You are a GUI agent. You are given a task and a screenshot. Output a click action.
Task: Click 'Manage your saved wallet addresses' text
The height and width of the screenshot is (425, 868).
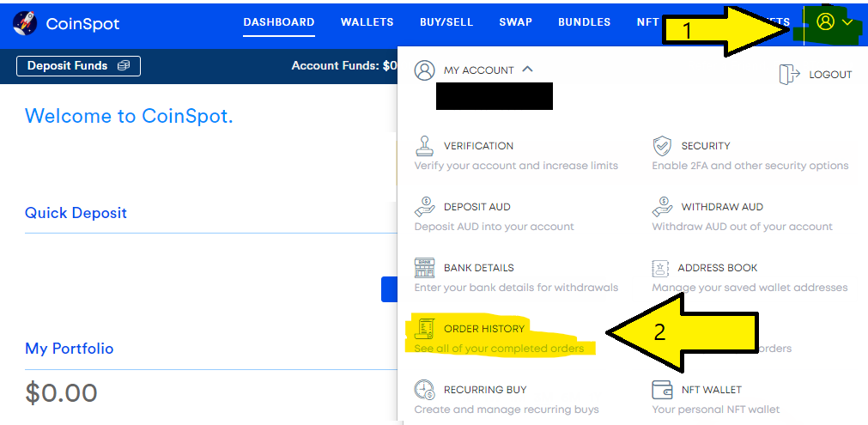tap(750, 288)
